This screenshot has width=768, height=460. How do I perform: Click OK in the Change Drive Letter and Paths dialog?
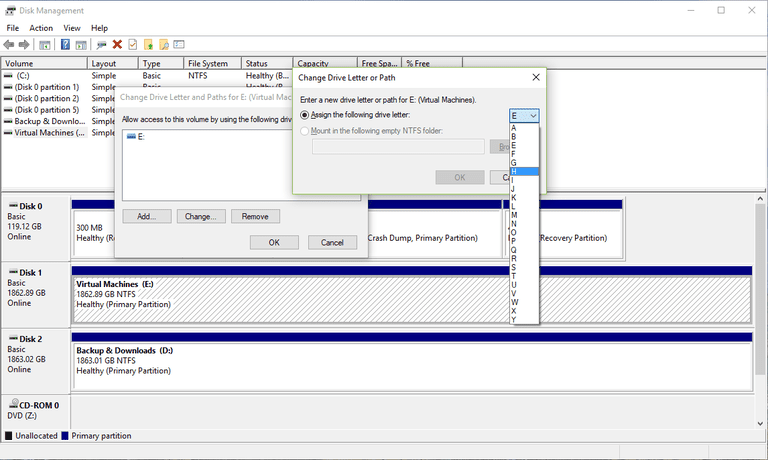[x=274, y=242]
